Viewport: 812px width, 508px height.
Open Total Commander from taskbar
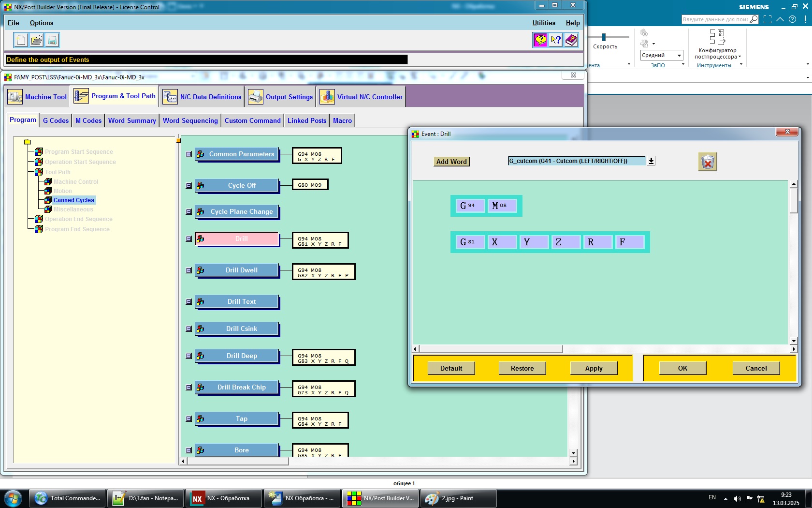67,498
